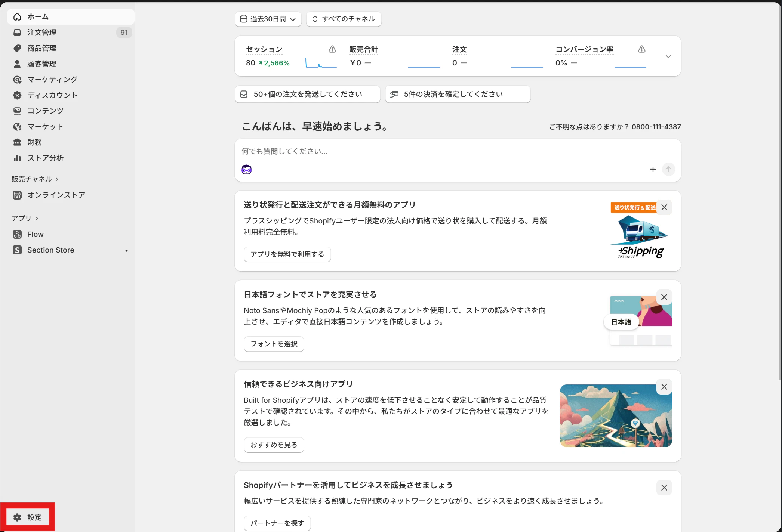Click パートナーを探す button

[x=277, y=523]
